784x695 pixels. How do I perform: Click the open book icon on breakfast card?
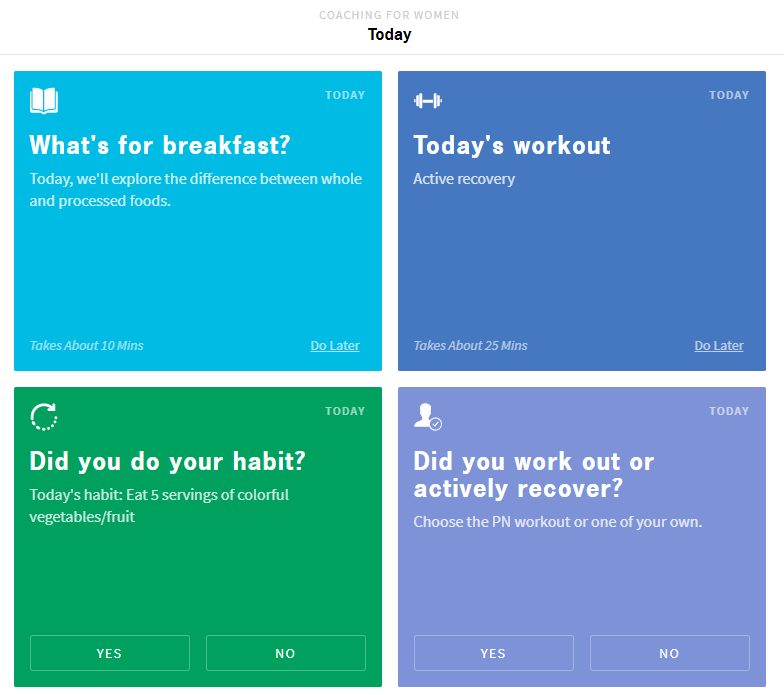pos(44,100)
